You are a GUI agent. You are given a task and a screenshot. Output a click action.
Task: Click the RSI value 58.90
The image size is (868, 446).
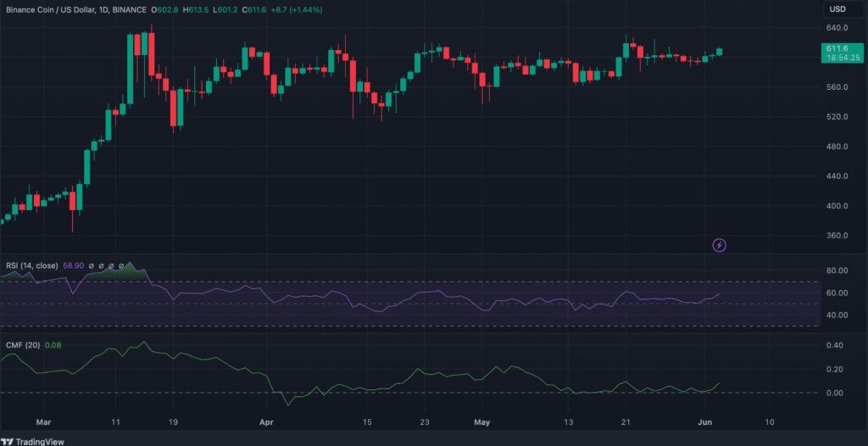coord(73,266)
